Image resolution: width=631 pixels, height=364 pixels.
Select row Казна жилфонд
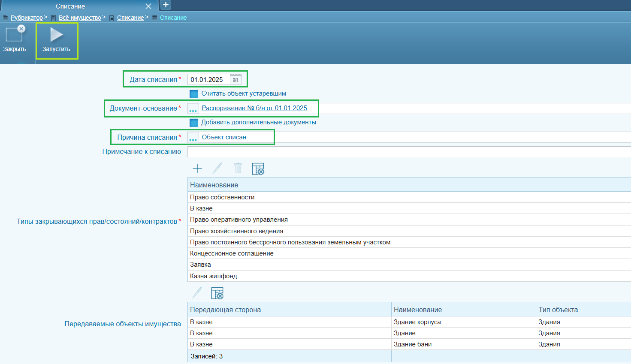(409, 276)
